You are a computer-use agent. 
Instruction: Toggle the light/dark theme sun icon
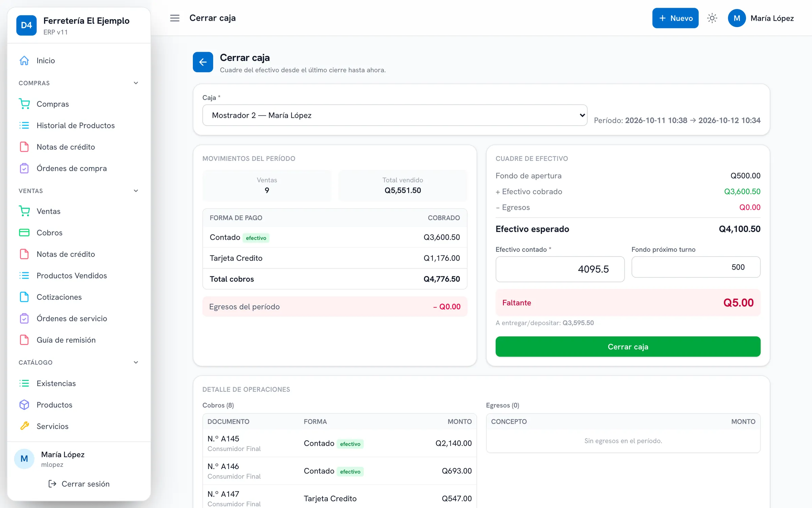click(x=712, y=18)
